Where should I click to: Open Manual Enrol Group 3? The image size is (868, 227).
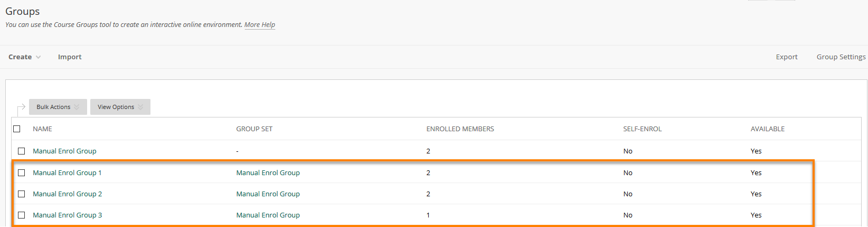67,215
